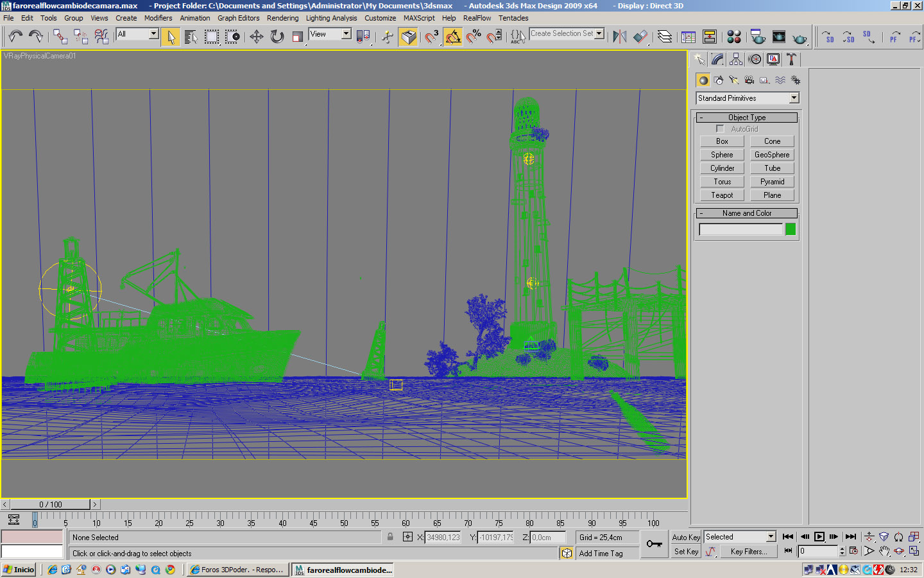Open the Modifiers menu
This screenshot has width=924, height=578.
158,18
